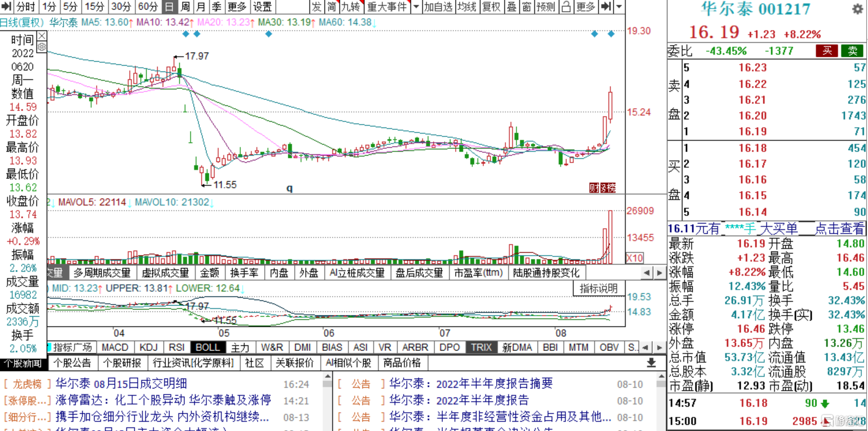
Task: Open 更多 periods next to 季
Action: (237, 7)
